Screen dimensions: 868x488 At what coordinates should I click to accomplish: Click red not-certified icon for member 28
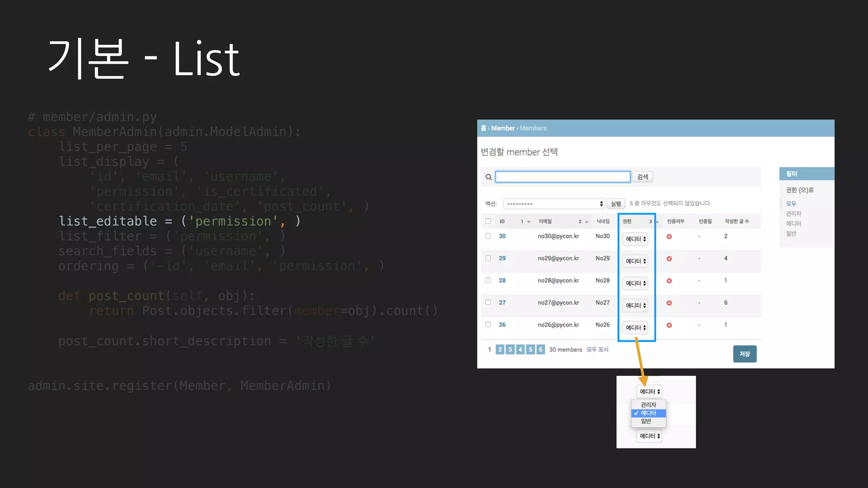pos(669,281)
